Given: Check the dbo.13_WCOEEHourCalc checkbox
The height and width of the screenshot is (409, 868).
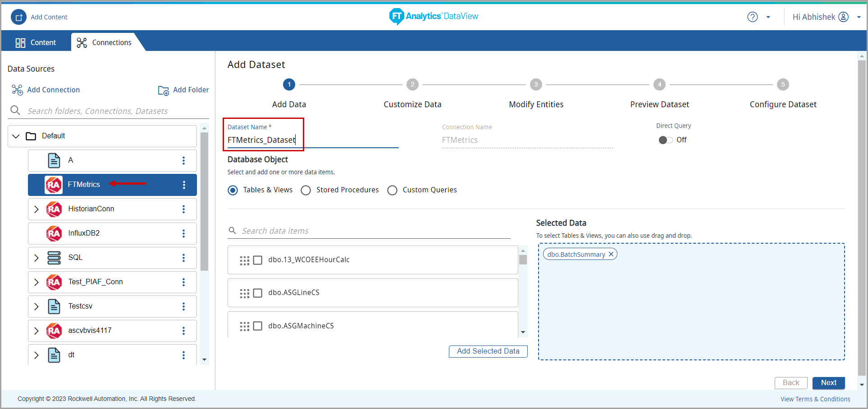Looking at the screenshot, I should (x=258, y=260).
